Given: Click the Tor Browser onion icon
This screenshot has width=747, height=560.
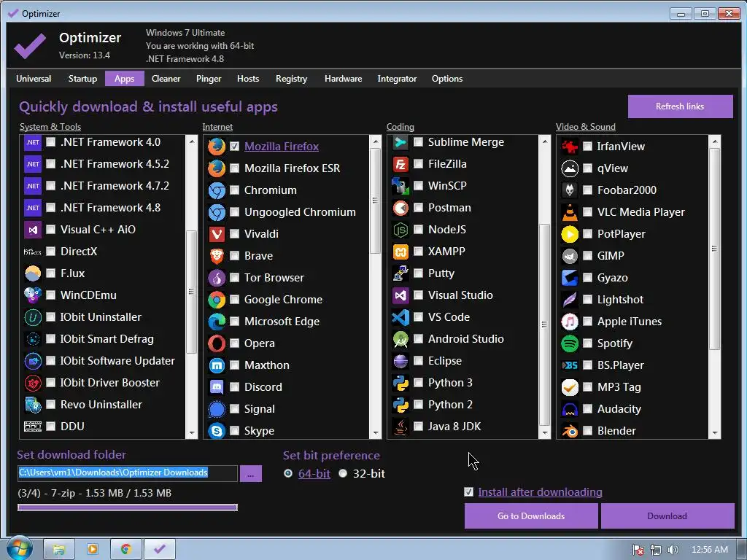Looking at the screenshot, I should (217, 278).
